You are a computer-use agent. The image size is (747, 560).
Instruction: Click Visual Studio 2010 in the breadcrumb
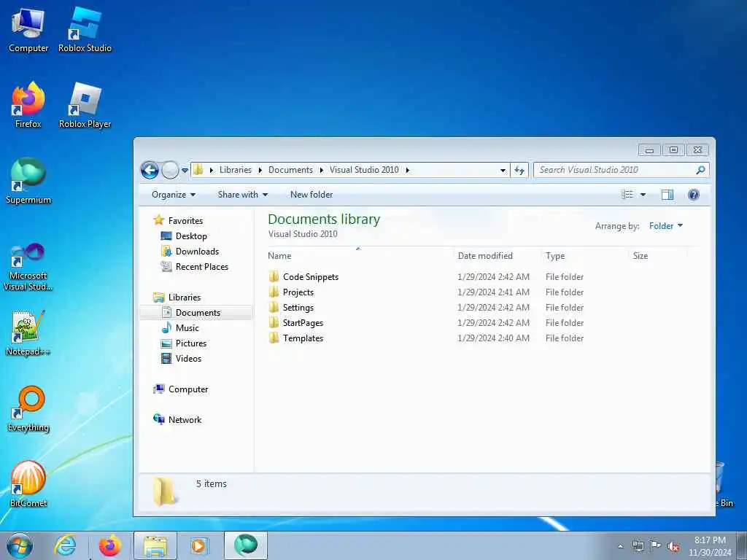point(364,170)
